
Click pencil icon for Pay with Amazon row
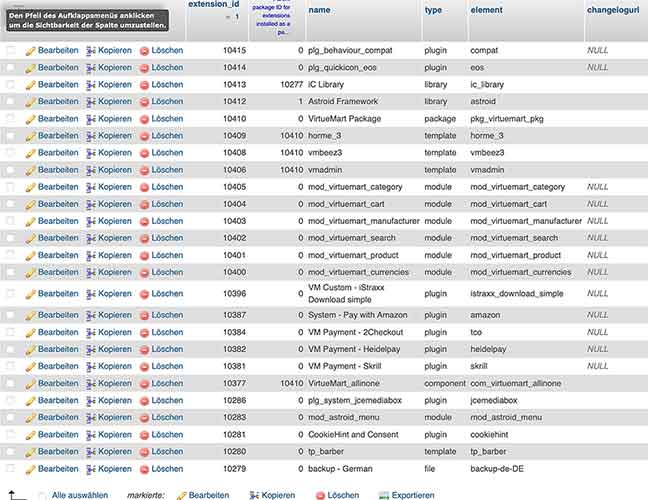(30, 316)
